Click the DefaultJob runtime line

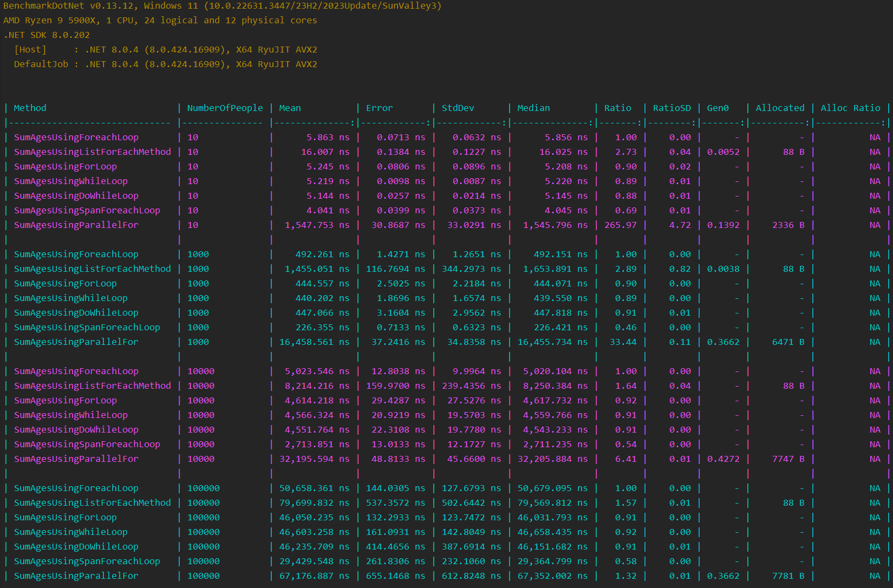click(165, 64)
